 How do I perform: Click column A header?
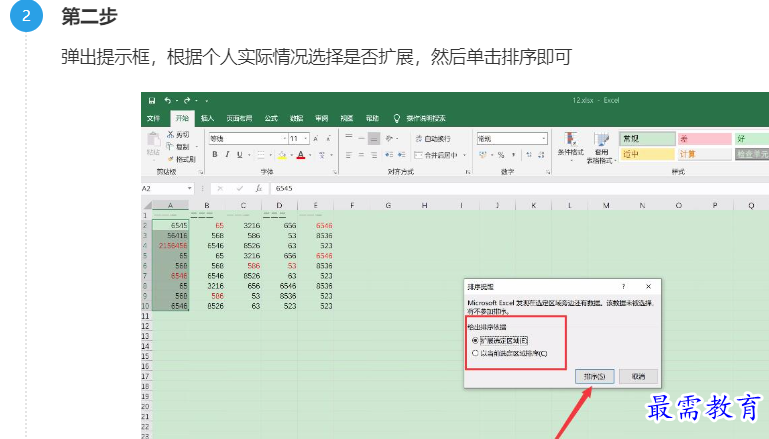coord(170,206)
